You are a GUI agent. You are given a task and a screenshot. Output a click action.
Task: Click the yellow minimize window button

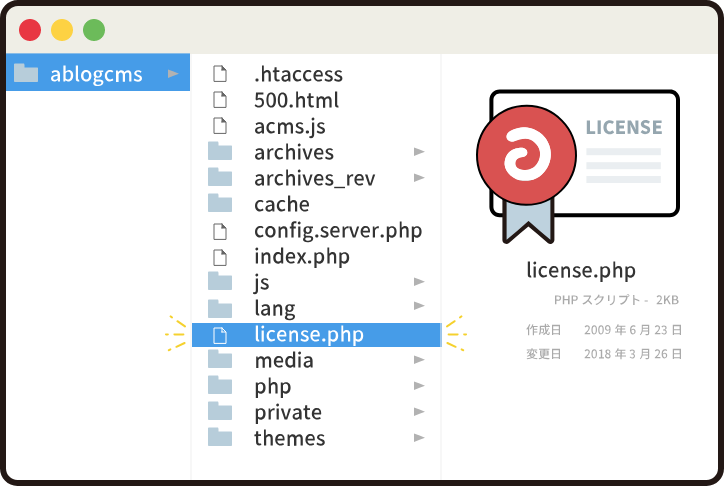click(x=62, y=30)
